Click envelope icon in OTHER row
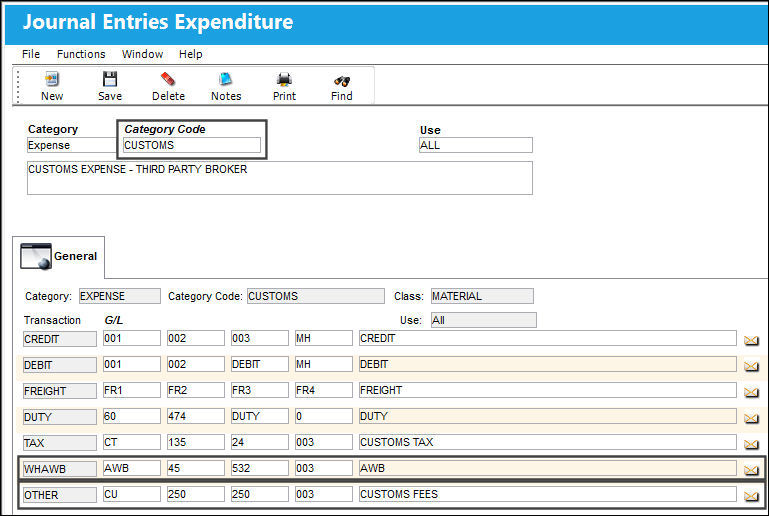The height and width of the screenshot is (516, 769). tap(751, 496)
